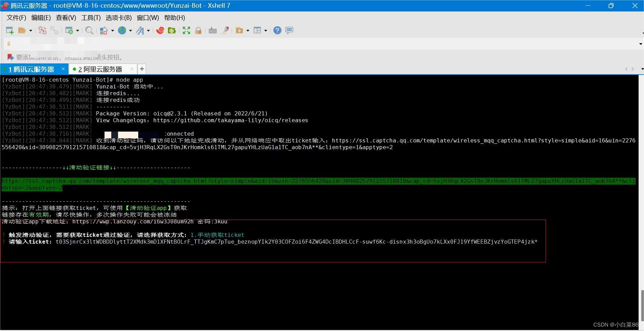Image resolution: width=644 pixels, height=331 pixels.
Task: Click the 滑动验证链接 header text
Action: tap(89, 168)
